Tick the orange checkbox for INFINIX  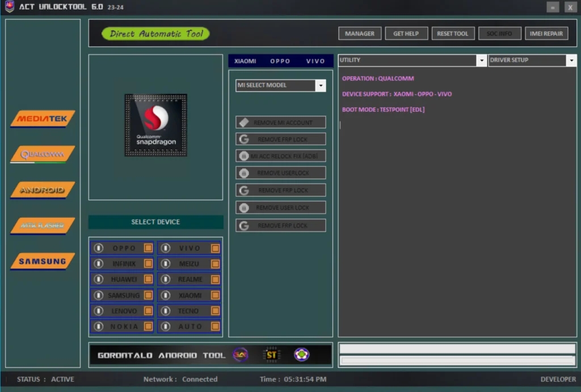[148, 263]
